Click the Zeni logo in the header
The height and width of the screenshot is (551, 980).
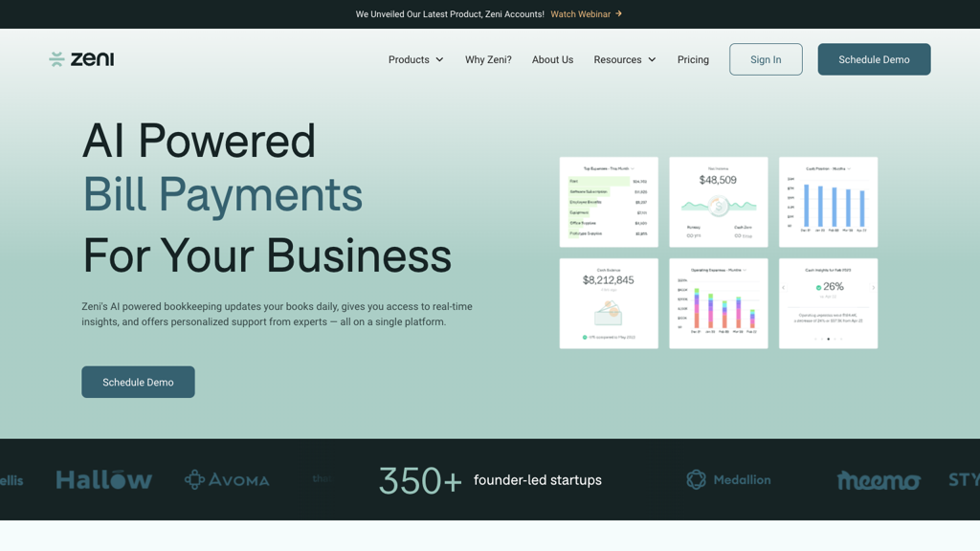(x=81, y=59)
